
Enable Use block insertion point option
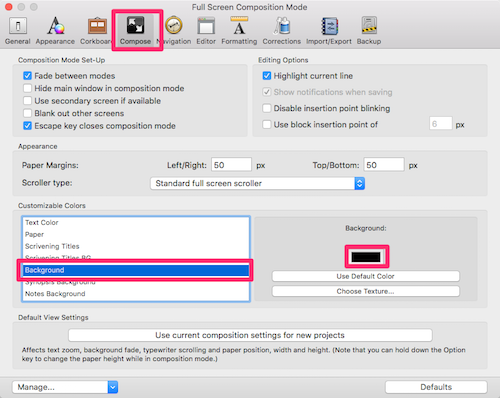267,125
